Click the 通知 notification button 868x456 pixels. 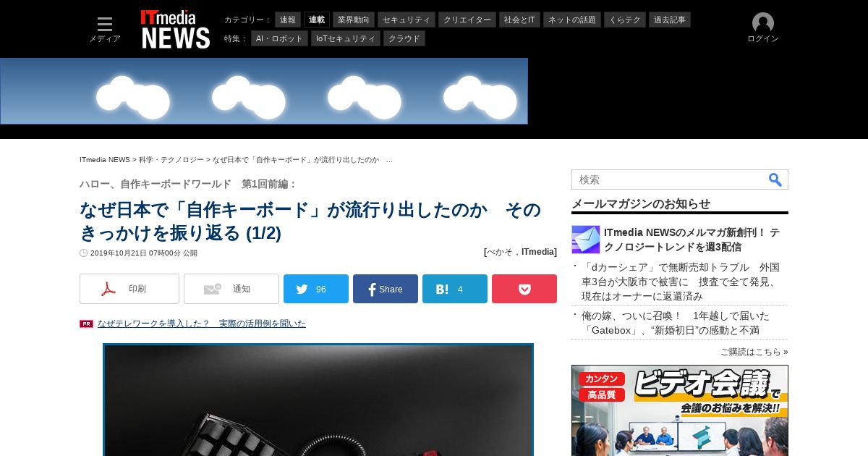coord(231,289)
